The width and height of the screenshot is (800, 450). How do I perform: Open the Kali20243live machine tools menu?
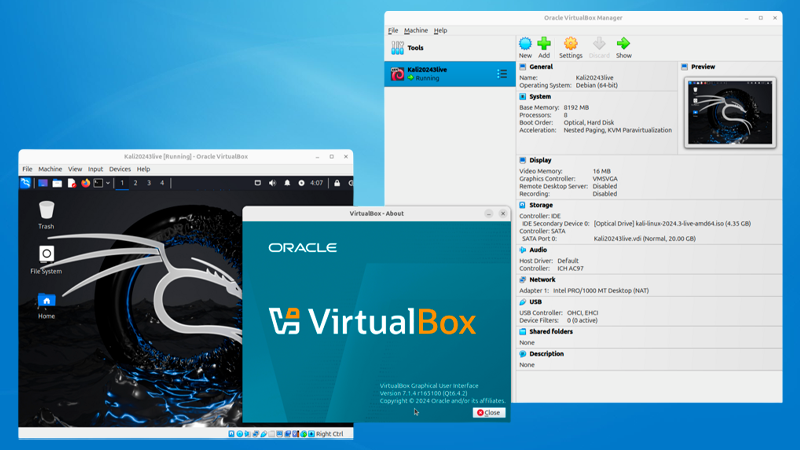click(502, 74)
